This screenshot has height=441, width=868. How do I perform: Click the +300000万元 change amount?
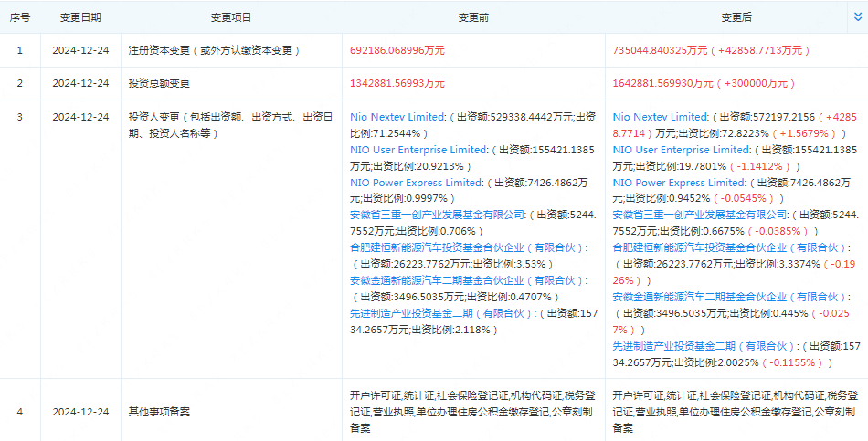click(756, 84)
